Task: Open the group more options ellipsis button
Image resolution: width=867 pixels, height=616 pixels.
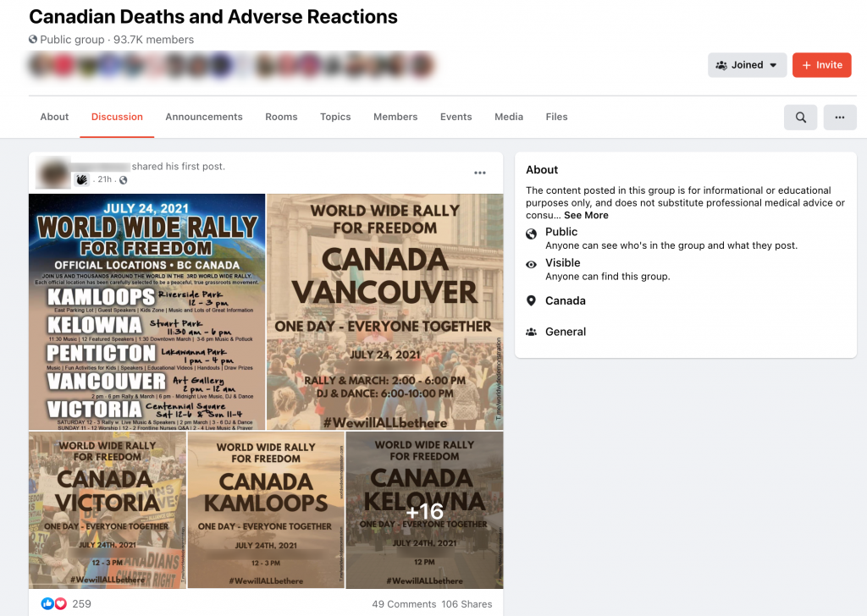Action: 839,118
